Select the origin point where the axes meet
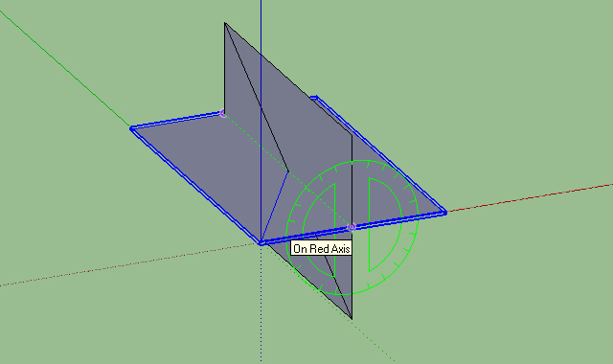The image size is (613, 364). tap(261, 243)
